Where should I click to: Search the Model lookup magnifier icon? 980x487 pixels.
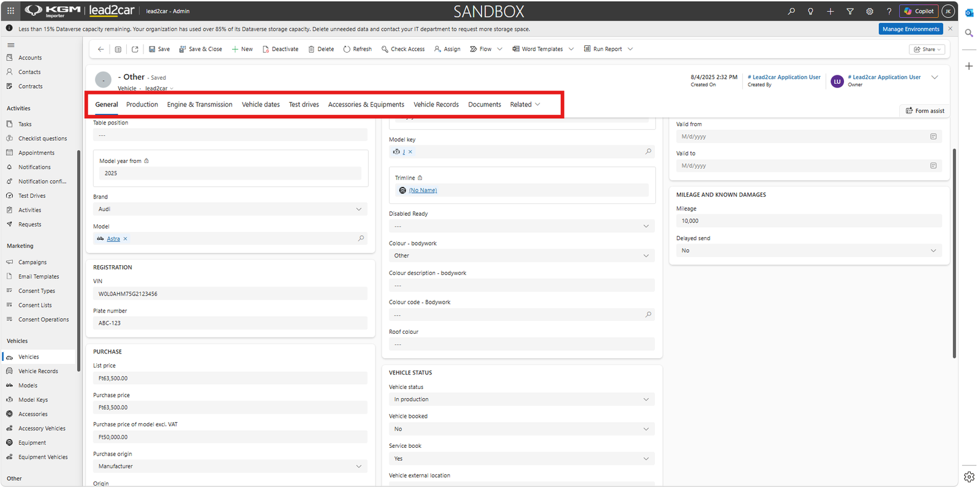[361, 238]
